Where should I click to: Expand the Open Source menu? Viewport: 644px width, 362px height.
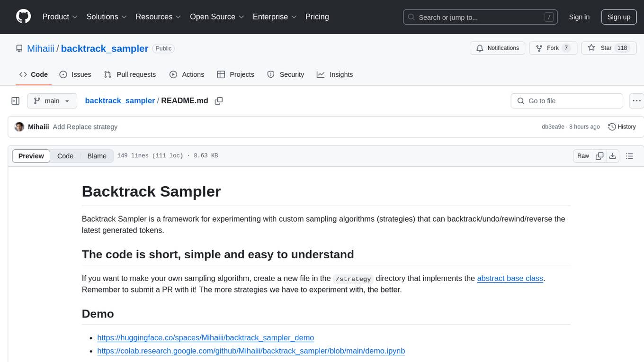(217, 17)
